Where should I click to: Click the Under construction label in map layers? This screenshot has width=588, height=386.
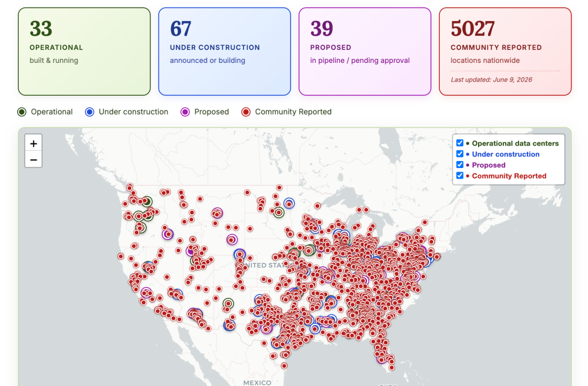(x=506, y=154)
